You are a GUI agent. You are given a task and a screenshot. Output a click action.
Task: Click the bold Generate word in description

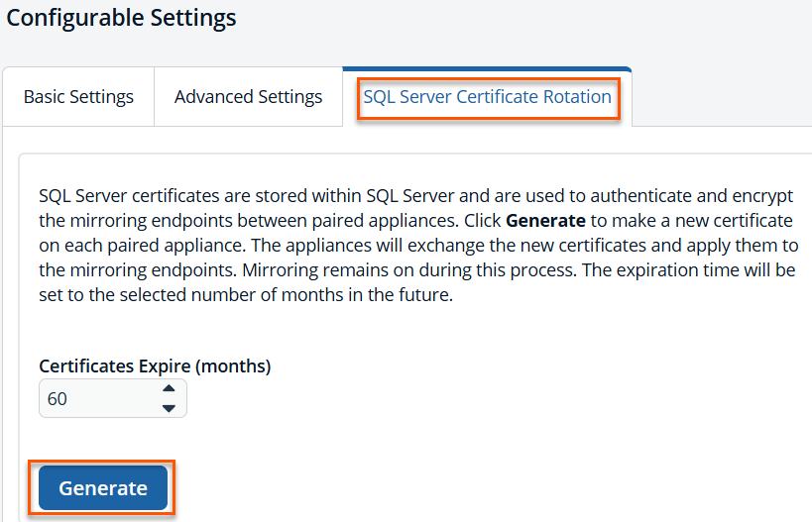(x=545, y=220)
